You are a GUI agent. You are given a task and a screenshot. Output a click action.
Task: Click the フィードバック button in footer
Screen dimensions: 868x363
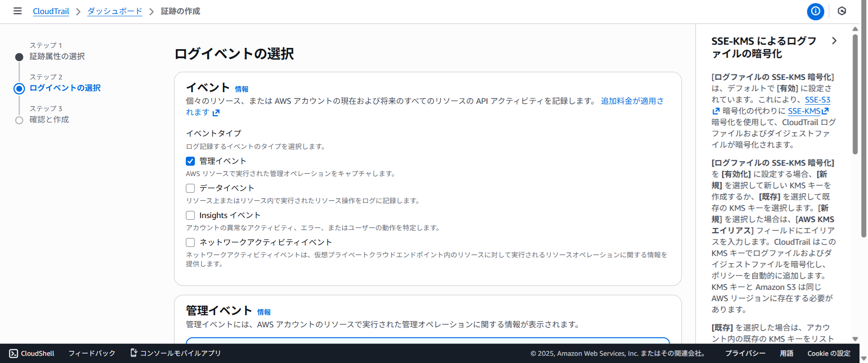pyautogui.click(x=92, y=353)
